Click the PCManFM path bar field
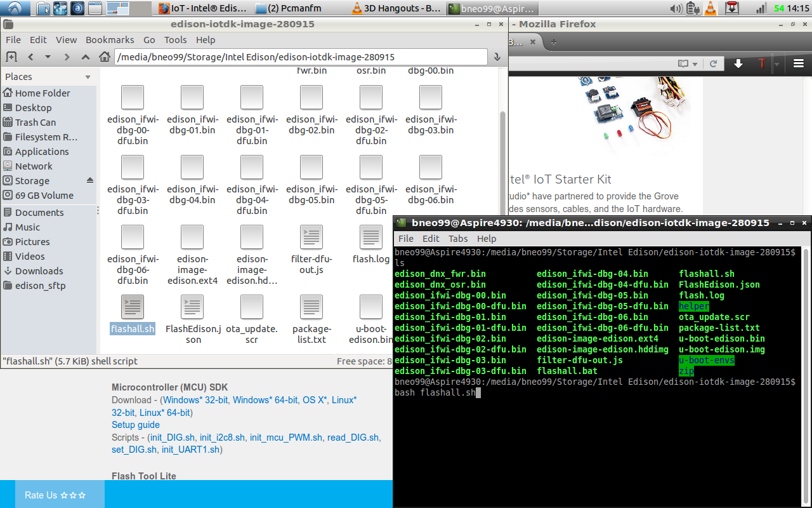 (301, 57)
